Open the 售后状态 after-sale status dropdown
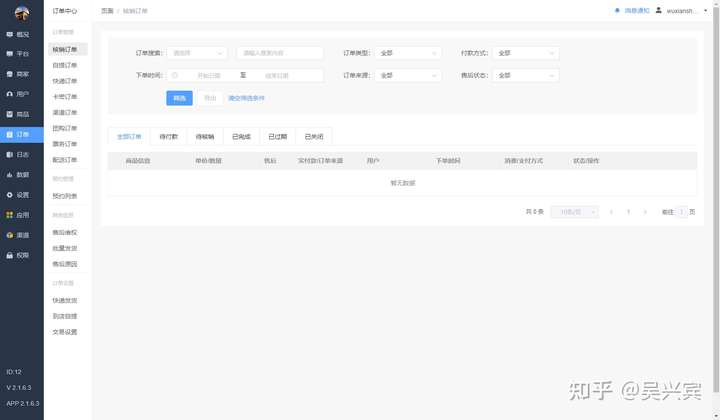 (526, 75)
